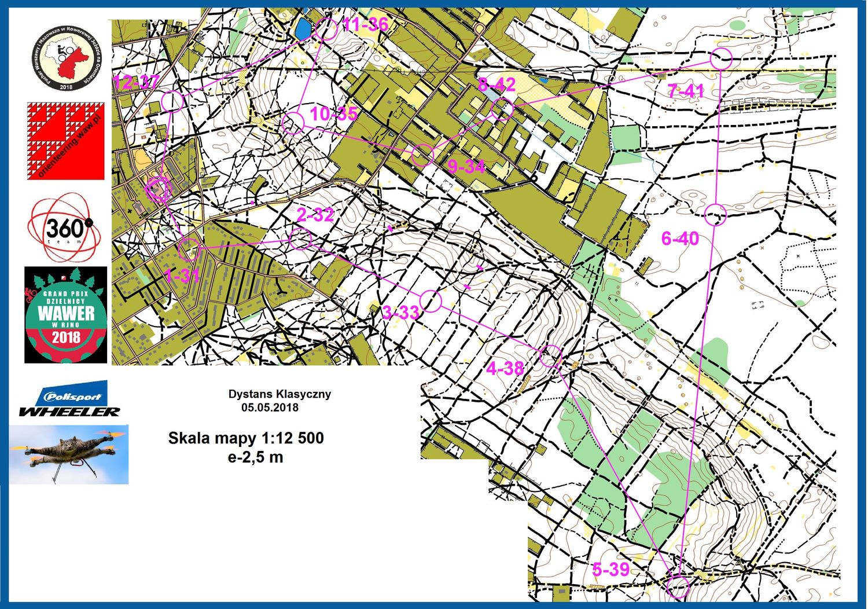Select control circle 11-36 near the pond
This screenshot has width=868, height=609.
coord(327,29)
